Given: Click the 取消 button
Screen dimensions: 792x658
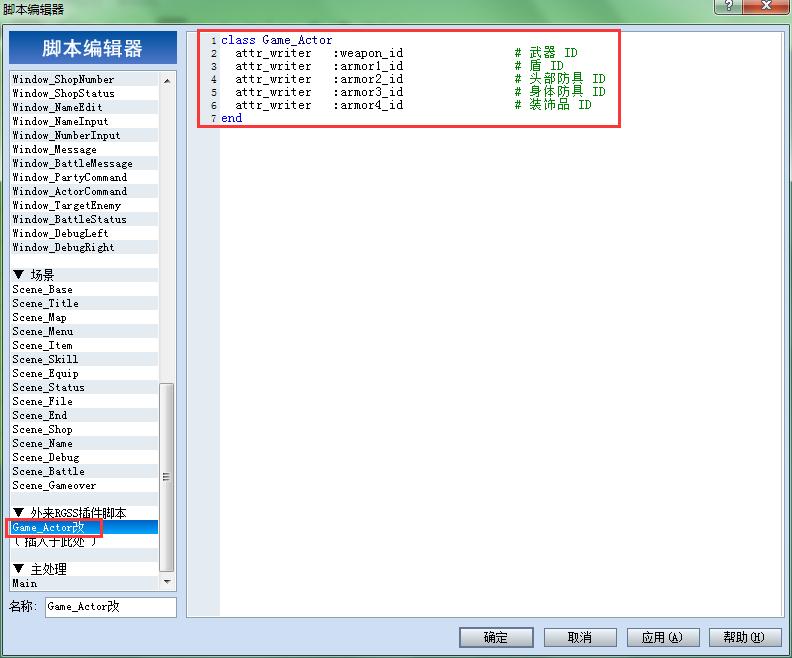Looking at the screenshot, I should point(580,637).
